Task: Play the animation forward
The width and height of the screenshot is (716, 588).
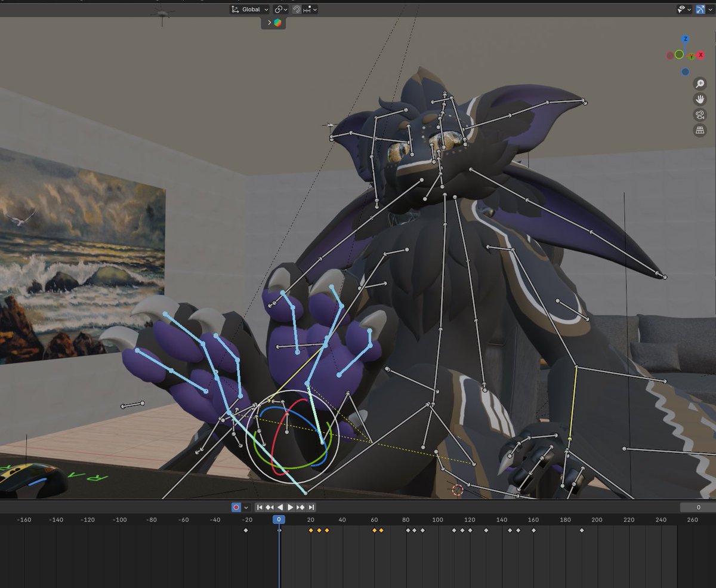Action: click(x=290, y=507)
